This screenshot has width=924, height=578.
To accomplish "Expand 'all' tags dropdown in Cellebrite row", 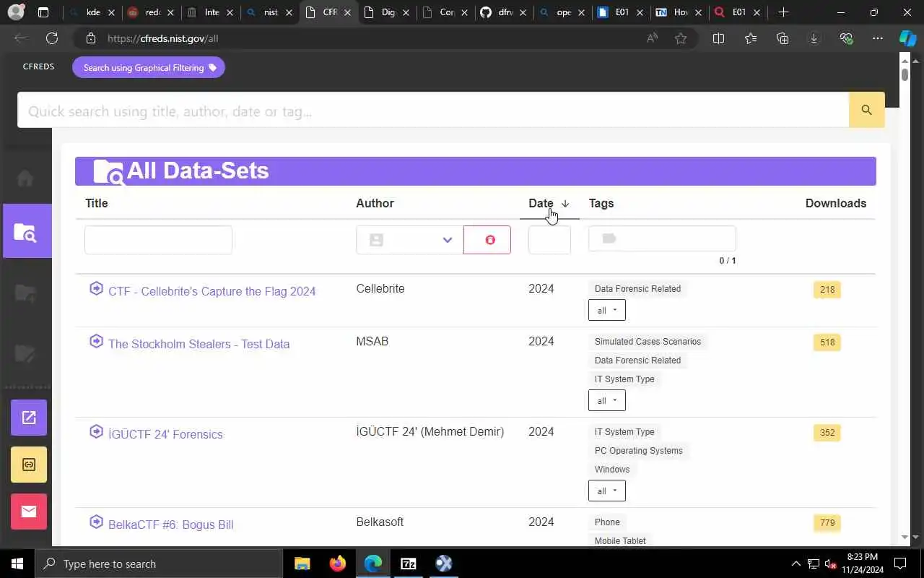I will [x=606, y=310].
